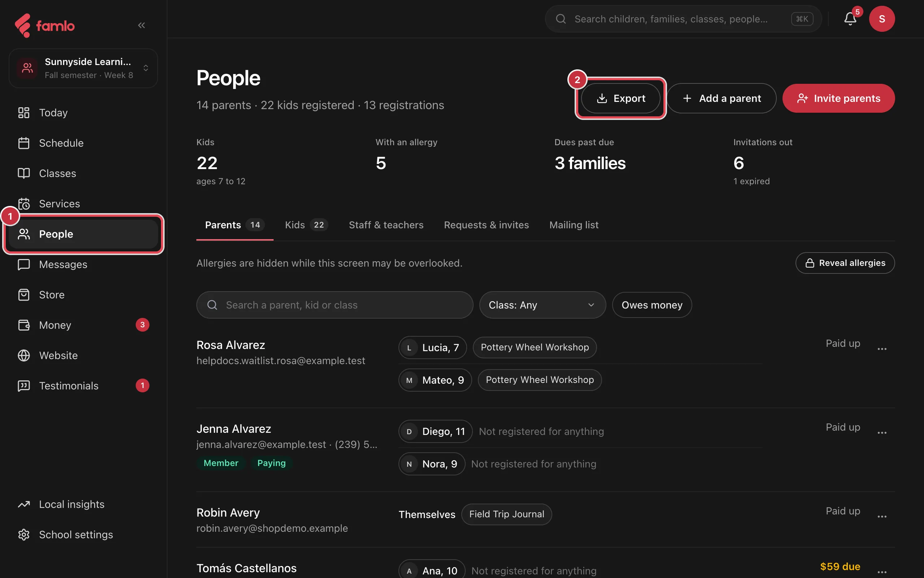Screen dimensions: 924x578
Task: Open Website in the sidebar
Action: 83,355
